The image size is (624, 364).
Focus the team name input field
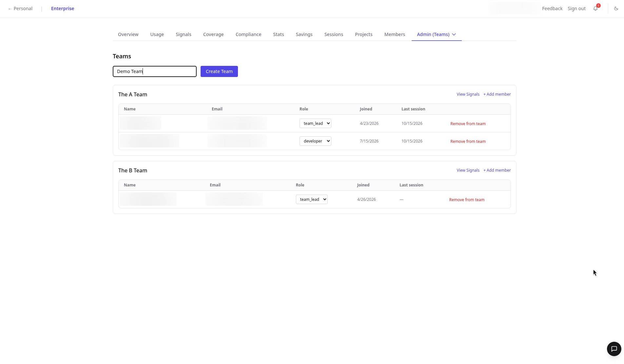(x=155, y=71)
